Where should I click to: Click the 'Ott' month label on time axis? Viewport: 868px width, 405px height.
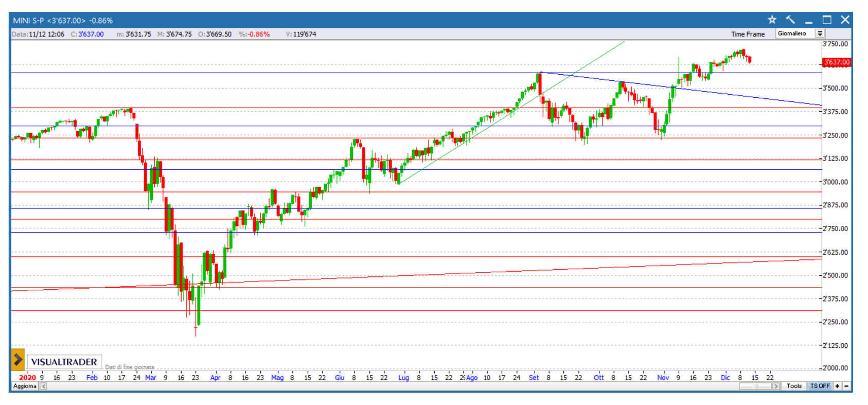(x=599, y=377)
